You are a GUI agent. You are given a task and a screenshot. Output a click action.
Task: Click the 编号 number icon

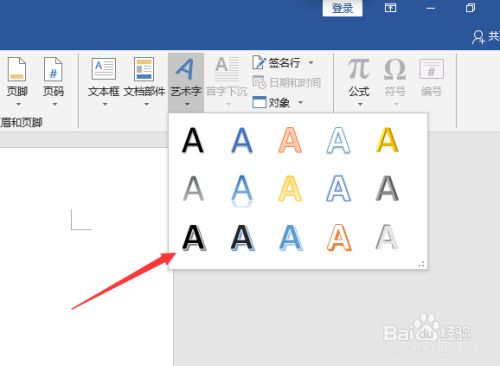431,69
